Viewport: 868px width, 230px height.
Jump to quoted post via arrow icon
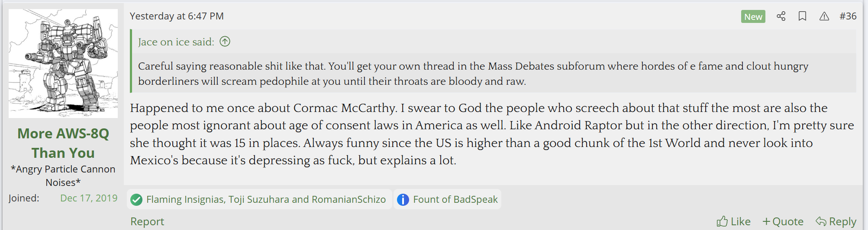[x=225, y=42]
